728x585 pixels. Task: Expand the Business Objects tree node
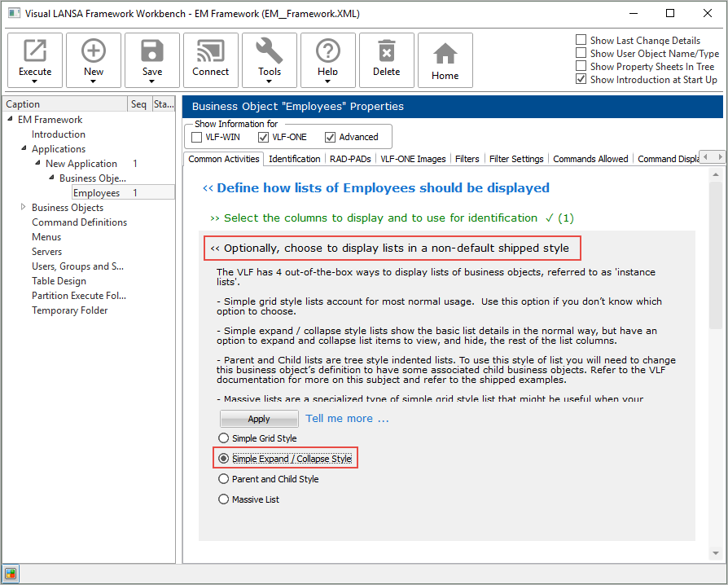24,207
